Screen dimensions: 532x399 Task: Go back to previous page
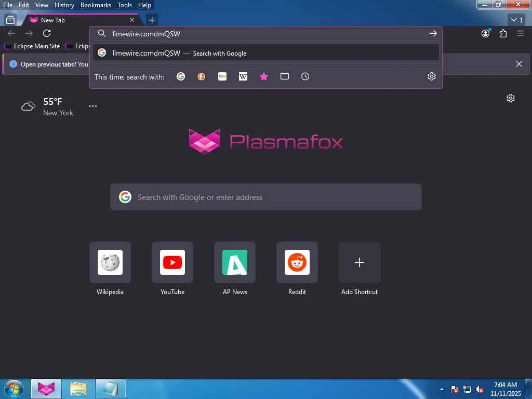click(11, 33)
